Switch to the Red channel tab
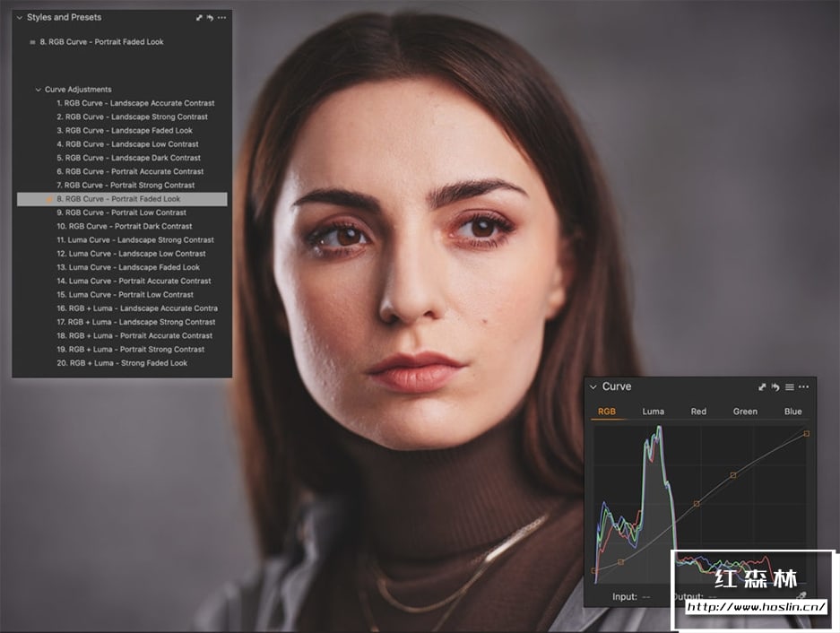This screenshot has width=840, height=633. 698,412
